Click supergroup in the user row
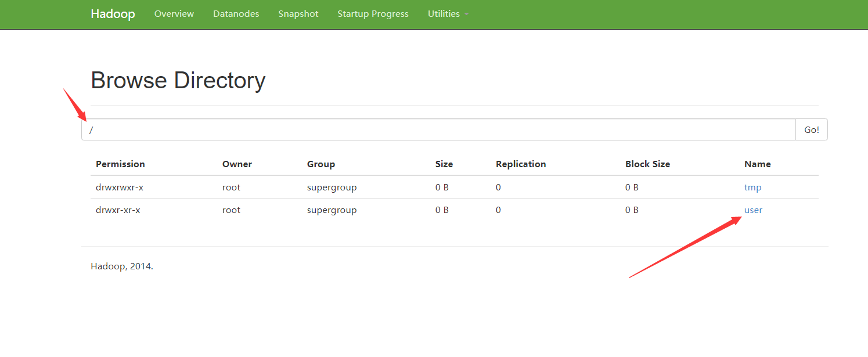Screen dimensions: 868x357 332,210
